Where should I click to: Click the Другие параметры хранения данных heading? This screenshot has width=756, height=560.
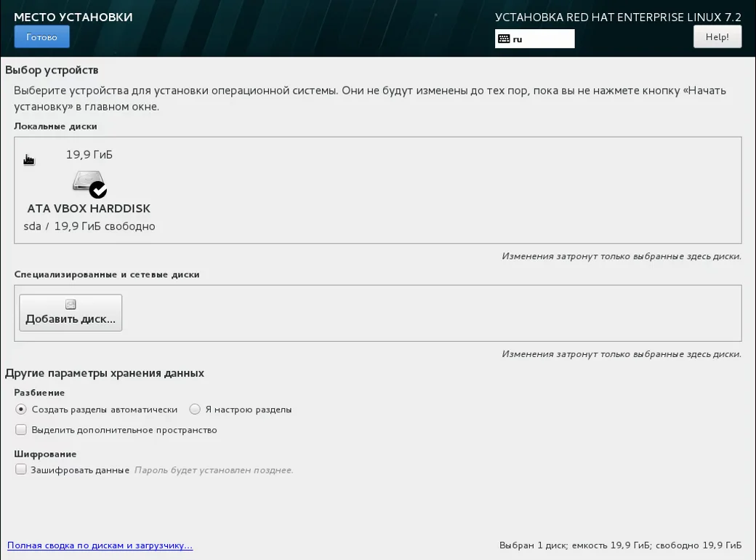coord(105,373)
